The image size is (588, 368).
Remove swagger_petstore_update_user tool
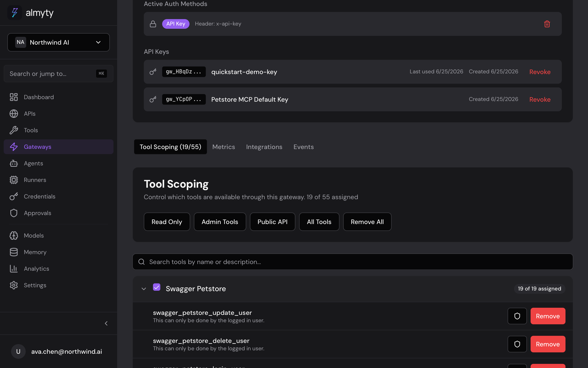coord(548,316)
